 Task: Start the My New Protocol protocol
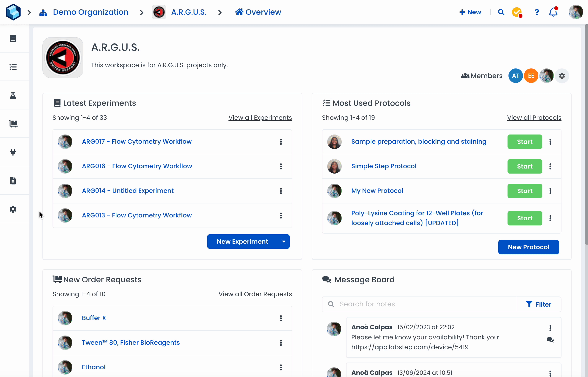point(525,191)
